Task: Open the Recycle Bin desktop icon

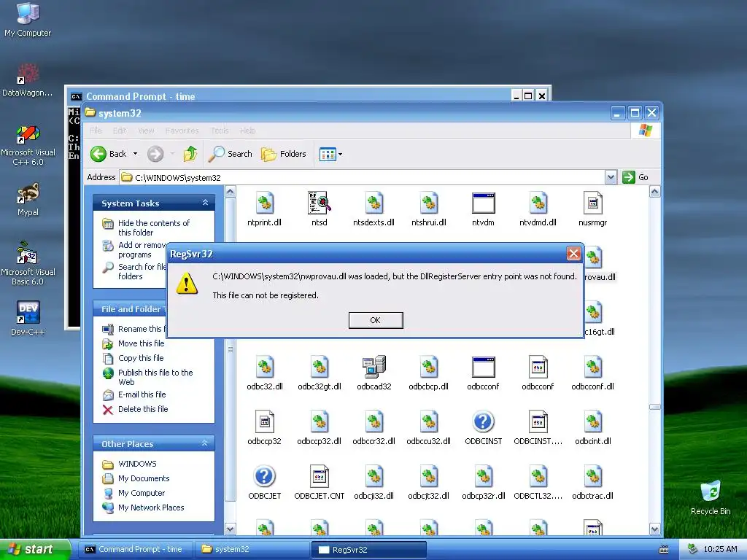Action: (711, 498)
